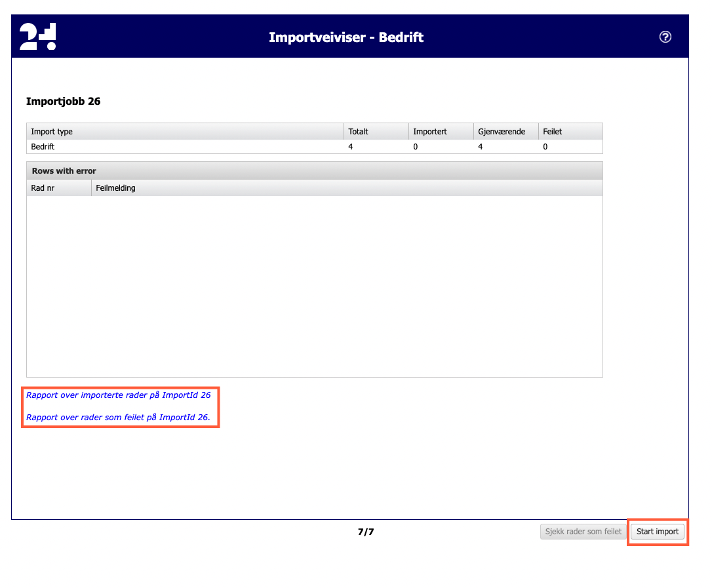Click the Sjekk rader som feilet button
712x588 pixels.
[x=583, y=532]
